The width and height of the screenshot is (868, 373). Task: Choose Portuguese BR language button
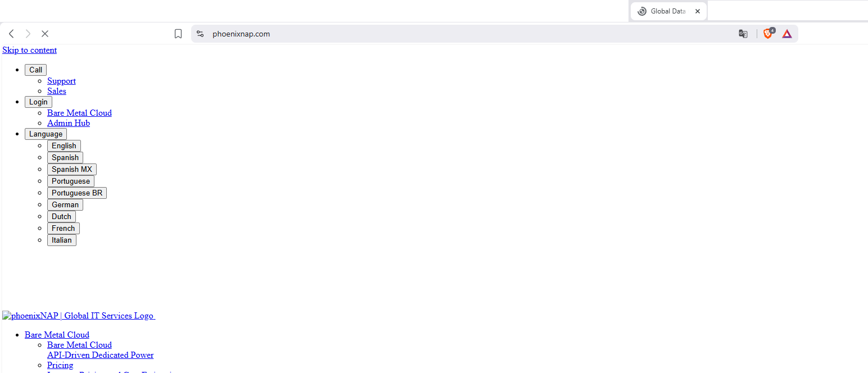(77, 193)
